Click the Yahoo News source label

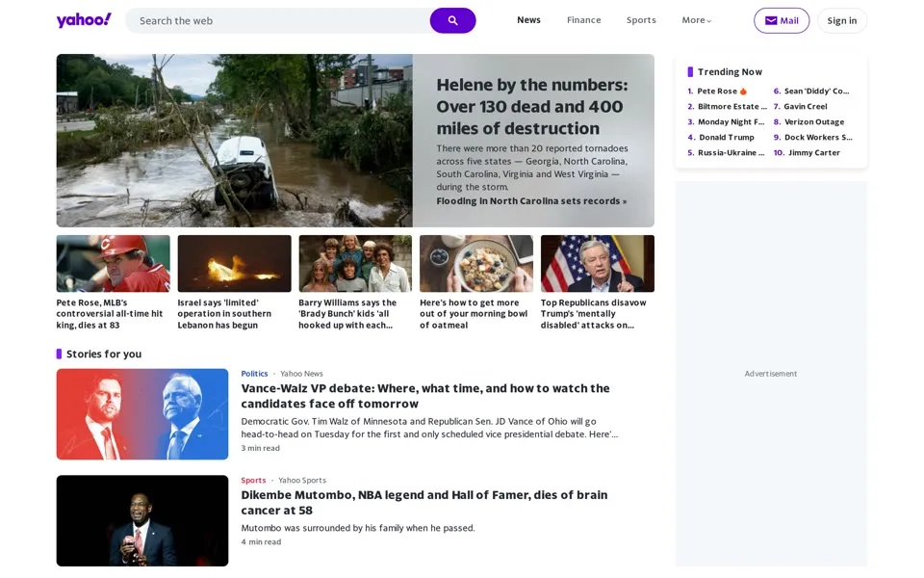(x=301, y=374)
